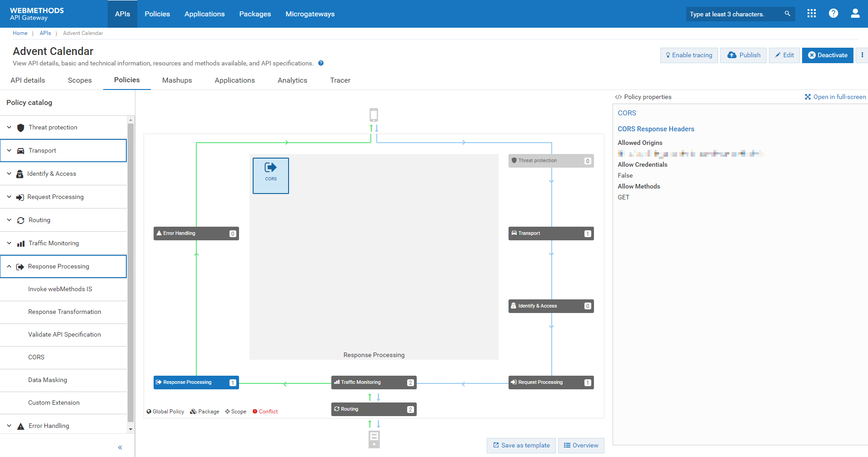The image size is (868, 457).
Task: Click the backend server icon below diagram
Action: 374,439
